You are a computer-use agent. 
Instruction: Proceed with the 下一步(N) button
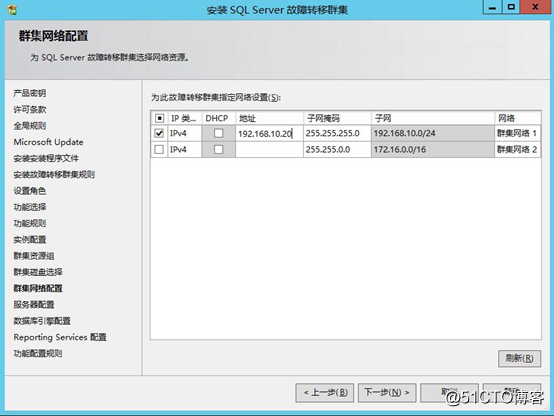point(387,393)
